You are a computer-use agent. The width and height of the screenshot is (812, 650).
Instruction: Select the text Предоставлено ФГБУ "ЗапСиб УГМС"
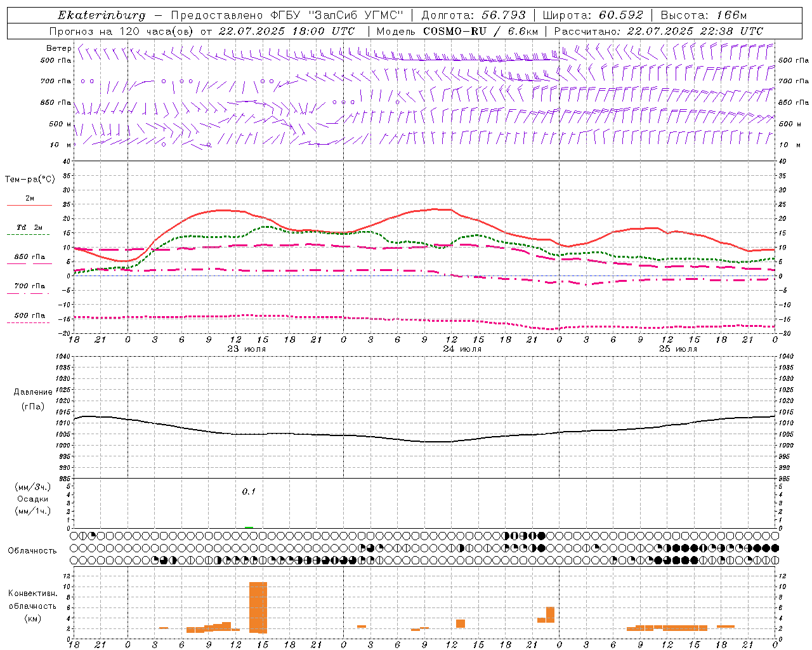pyautogui.click(x=287, y=15)
